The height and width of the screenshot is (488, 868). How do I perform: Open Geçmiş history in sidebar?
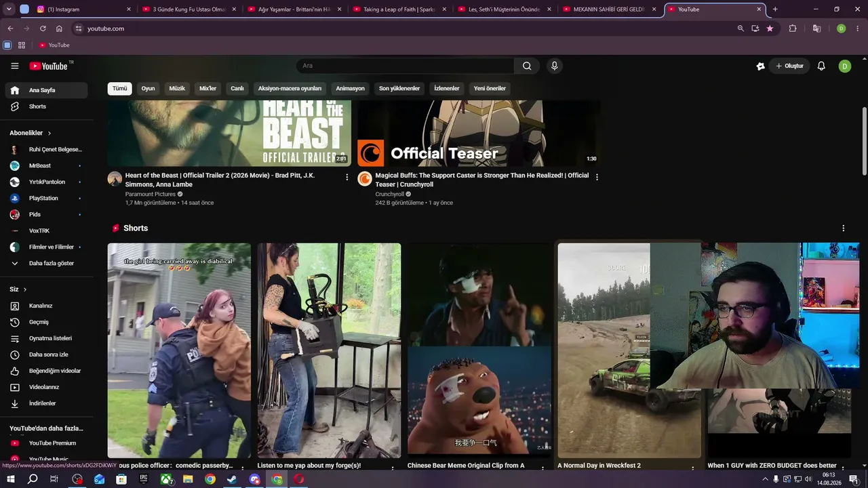(46, 322)
